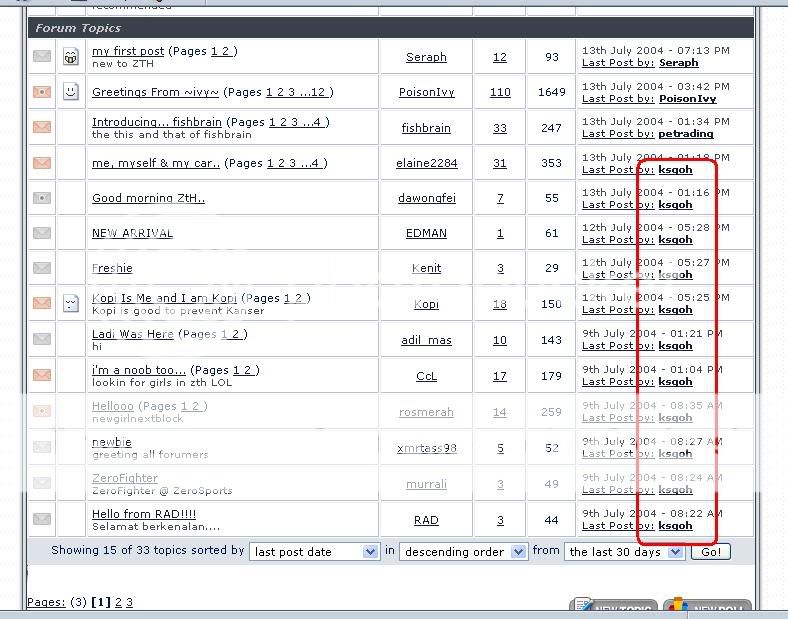Click the reply count 110 link
Image resolution: width=788 pixels, height=619 pixels.
coord(500,92)
